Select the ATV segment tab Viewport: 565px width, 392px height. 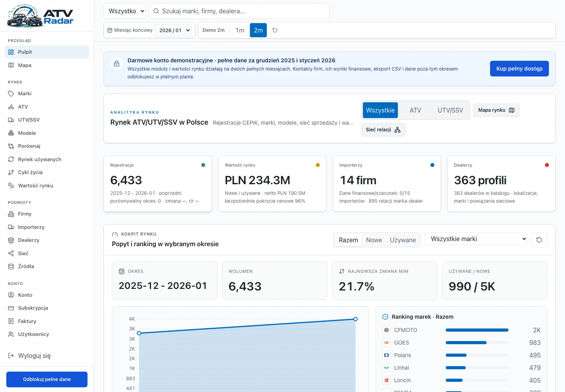pos(416,110)
